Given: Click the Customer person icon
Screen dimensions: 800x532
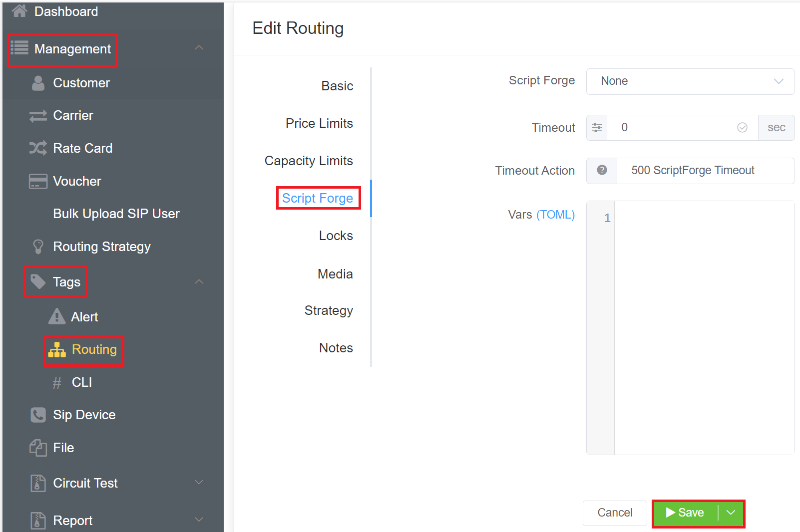Looking at the screenshot, I should coord(38,83).
